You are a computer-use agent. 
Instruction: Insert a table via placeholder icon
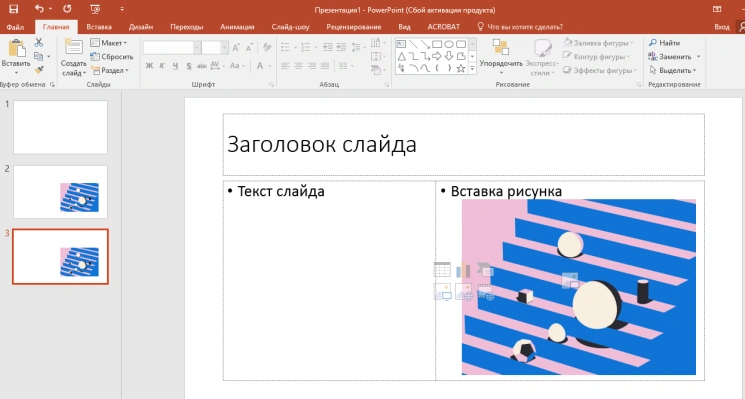click(442, 270)
